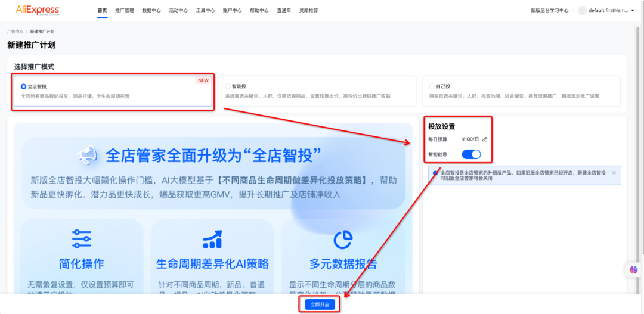Click the pencil icon beside 每日预算
This screenshot has height=314, width=644.
pyautogui.click(x=484, y=139)
